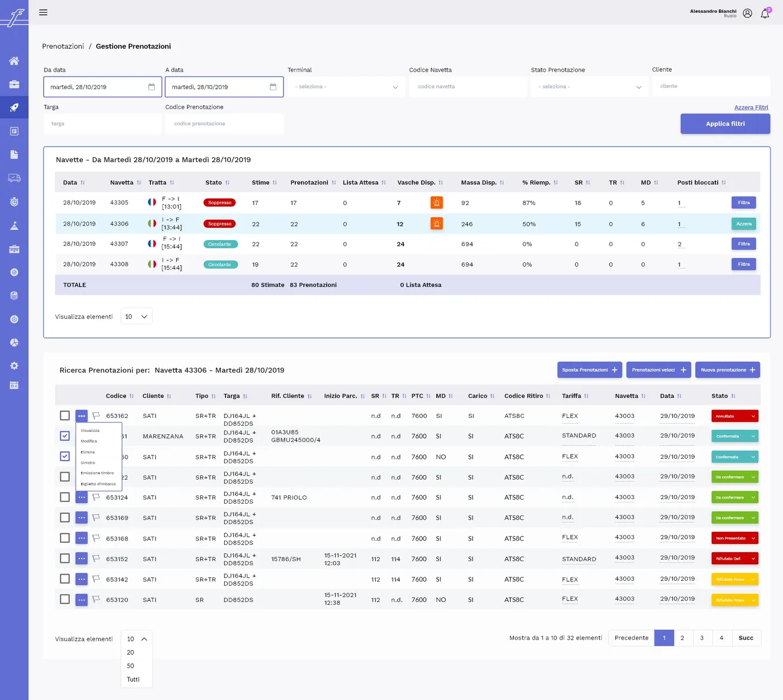Image resolution: width=783 pixels, height=700 pixels.
Task: Check the box for booking 653169
Action: click(x=65, y=518)
